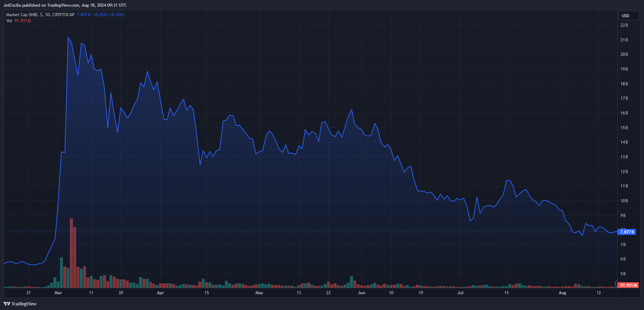The height and width of the screenshot is (310, 644).
Task: Click the 13 B price axis label
Action: point(624,157)
